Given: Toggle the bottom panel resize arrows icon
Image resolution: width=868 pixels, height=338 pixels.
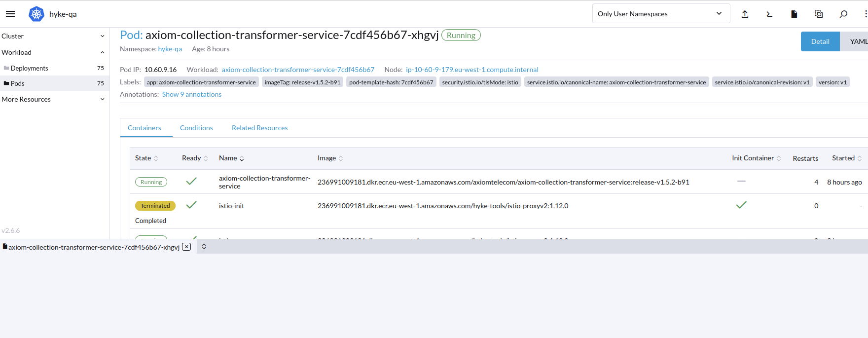Looking at the screenshot, I should point(204,246).
